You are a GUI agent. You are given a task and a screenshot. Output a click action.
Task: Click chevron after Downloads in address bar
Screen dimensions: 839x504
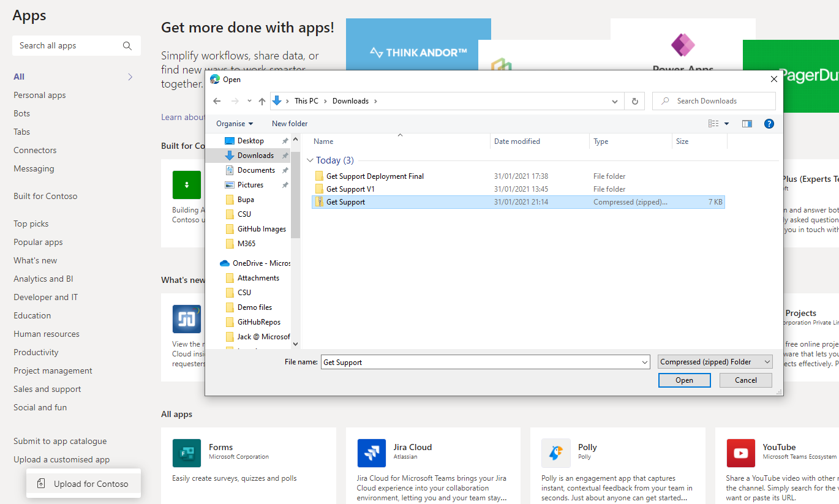[x=375, y=101]
